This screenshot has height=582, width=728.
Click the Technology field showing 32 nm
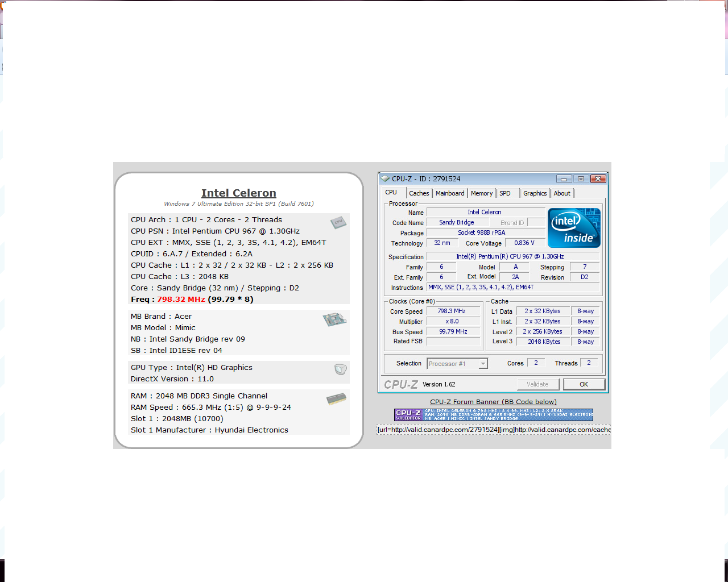click(442, 243)
